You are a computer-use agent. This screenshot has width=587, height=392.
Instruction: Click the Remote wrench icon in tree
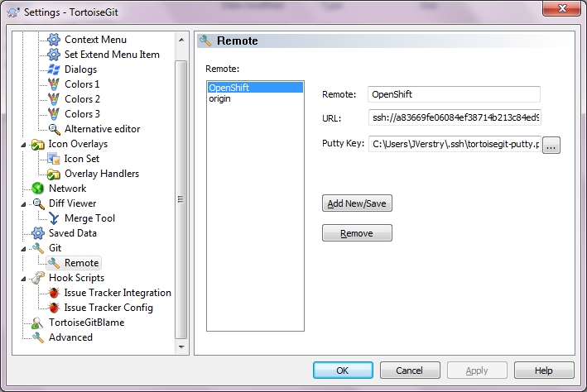(54, 263)
